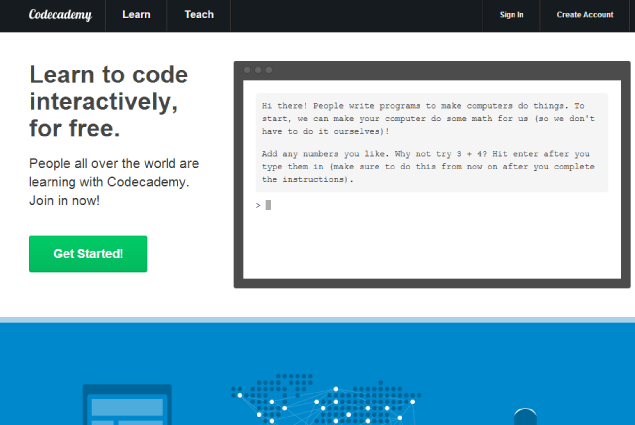This screenshot has height=425, width=635.
Task: Click the 'People all over the world' paragraph
Action: (x=114, y=182)
